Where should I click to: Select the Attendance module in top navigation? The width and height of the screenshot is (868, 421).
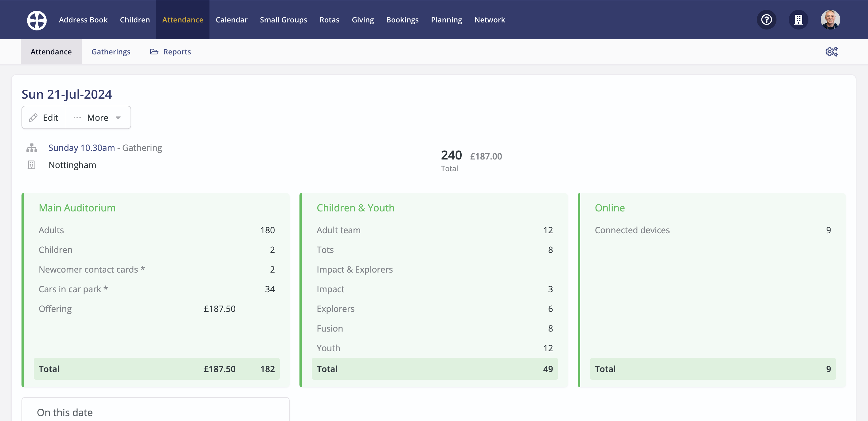coord(183,20)
